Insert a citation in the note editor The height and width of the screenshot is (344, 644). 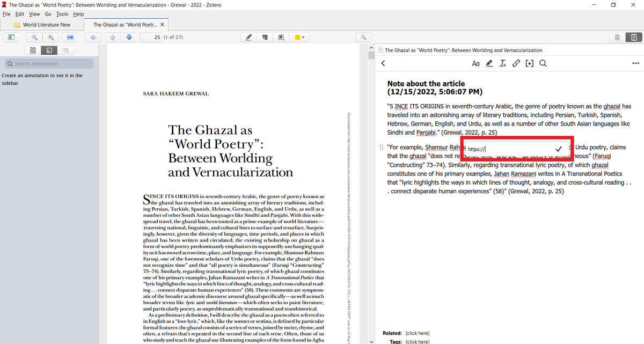coord(530,63)
